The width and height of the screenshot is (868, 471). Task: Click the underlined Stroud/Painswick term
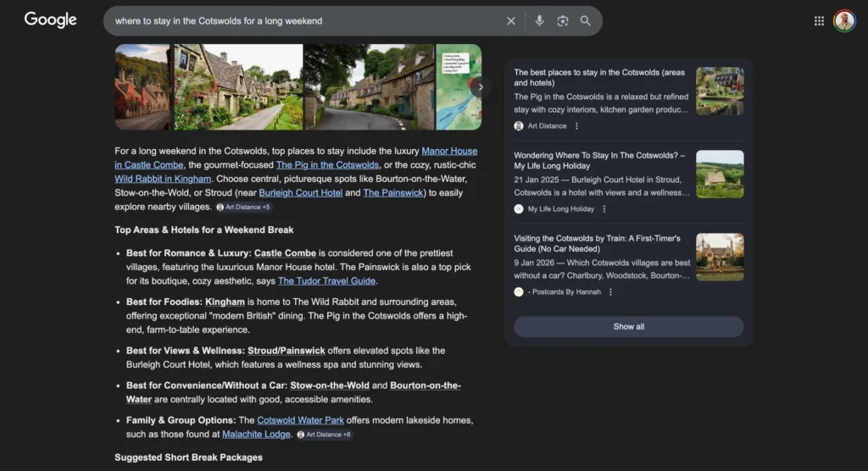coord(287,351)
